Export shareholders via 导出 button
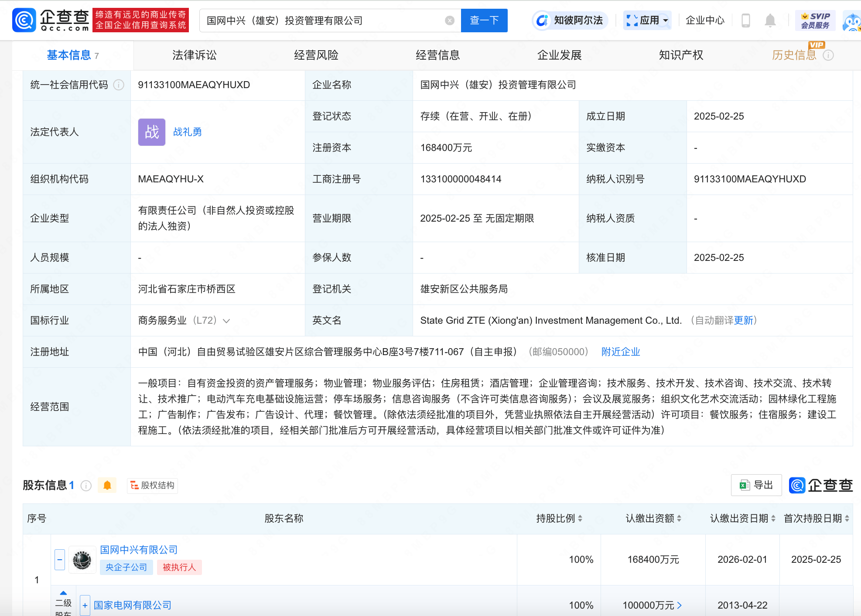 pos(756,485)
